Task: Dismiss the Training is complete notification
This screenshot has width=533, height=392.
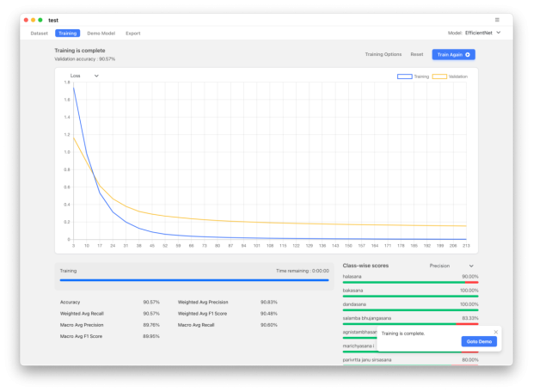Action: 495,331
